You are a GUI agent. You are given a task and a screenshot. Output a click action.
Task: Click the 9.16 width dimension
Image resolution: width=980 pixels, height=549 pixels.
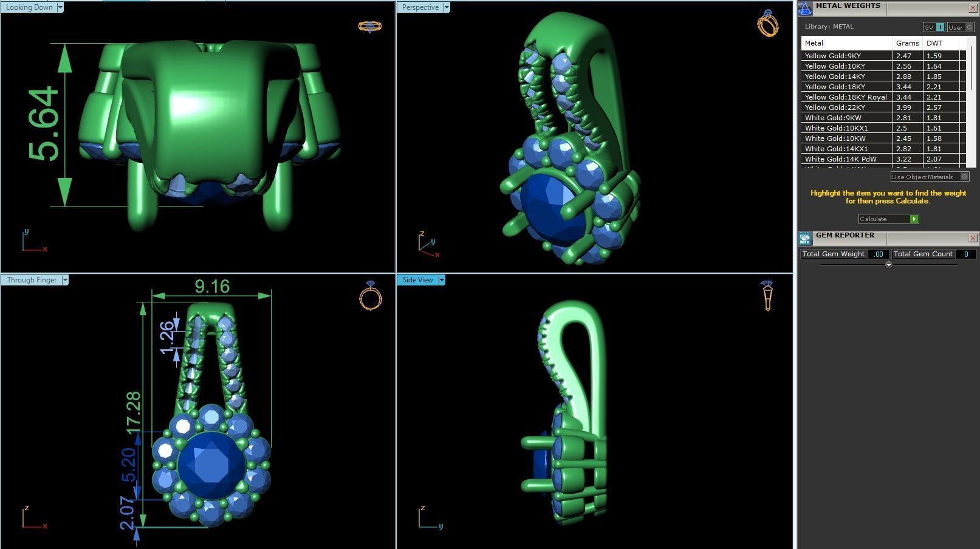[212, 286]
